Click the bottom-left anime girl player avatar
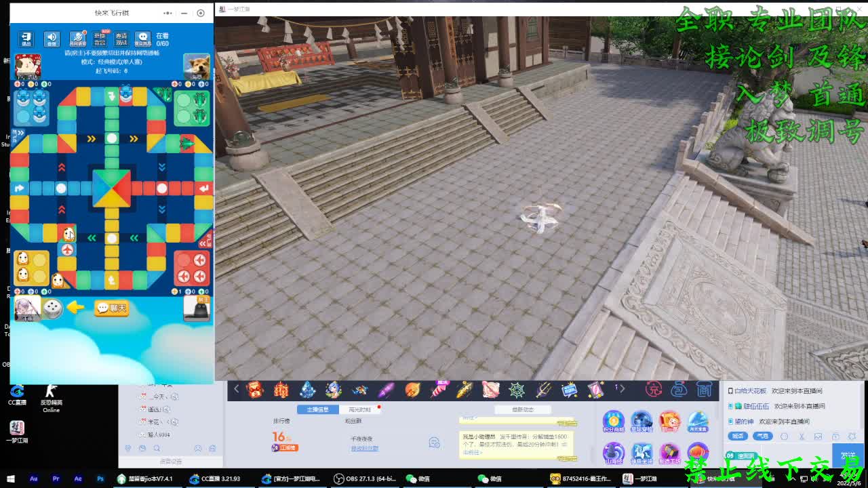This screenshot has width=868, height=488. (x=27, y=308)
